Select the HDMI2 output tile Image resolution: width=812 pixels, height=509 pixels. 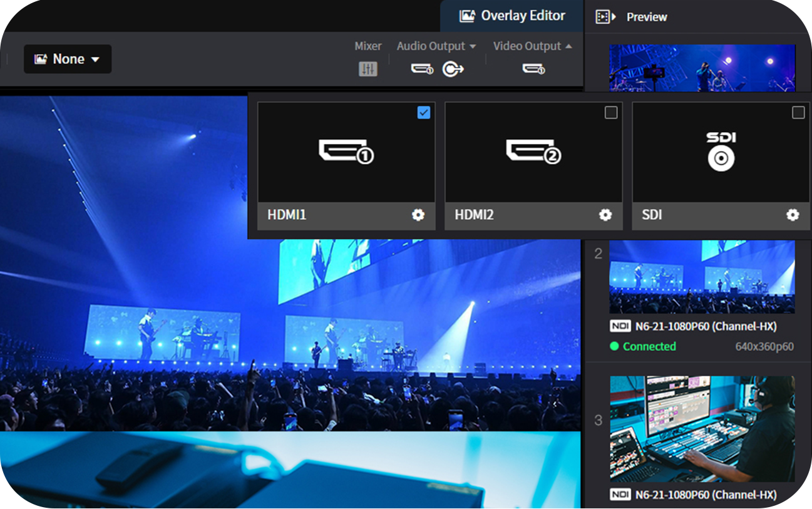coord(533,152)
